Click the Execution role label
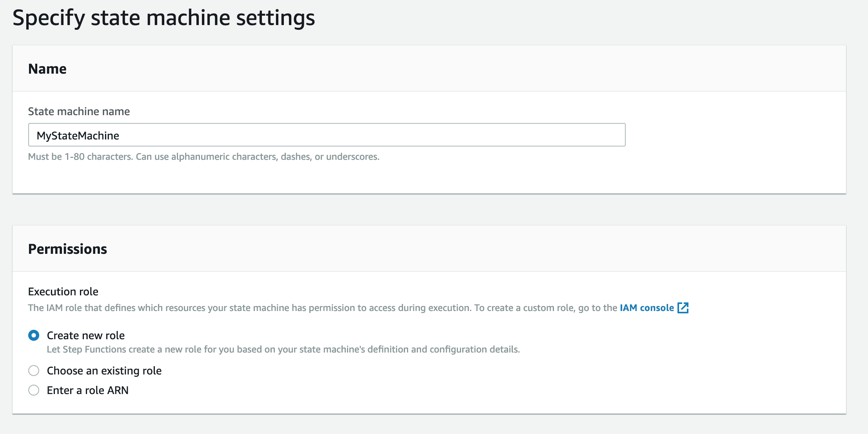 63,291
